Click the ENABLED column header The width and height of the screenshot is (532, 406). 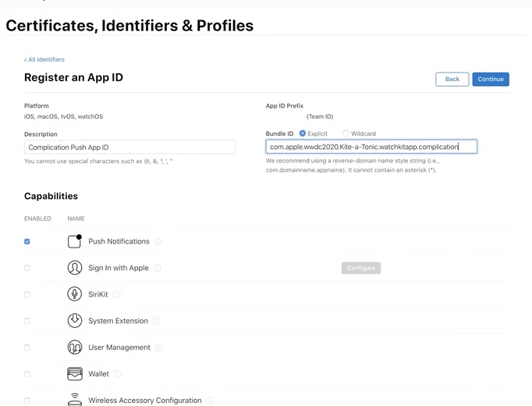[37, 219]
